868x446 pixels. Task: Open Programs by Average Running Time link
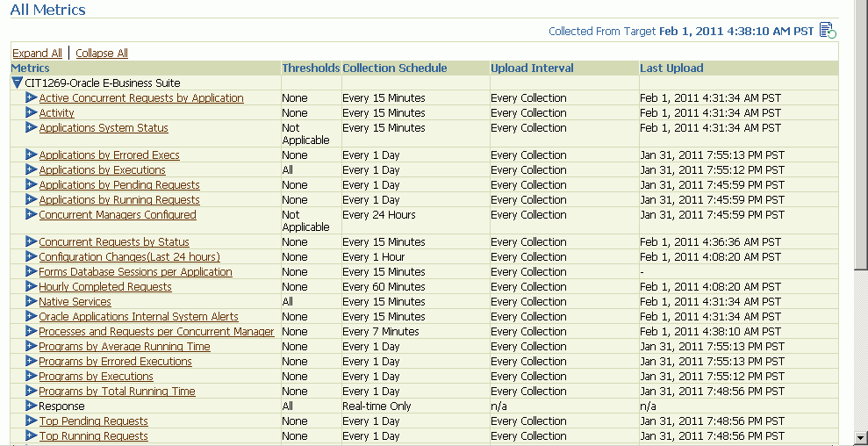point(125,347)
